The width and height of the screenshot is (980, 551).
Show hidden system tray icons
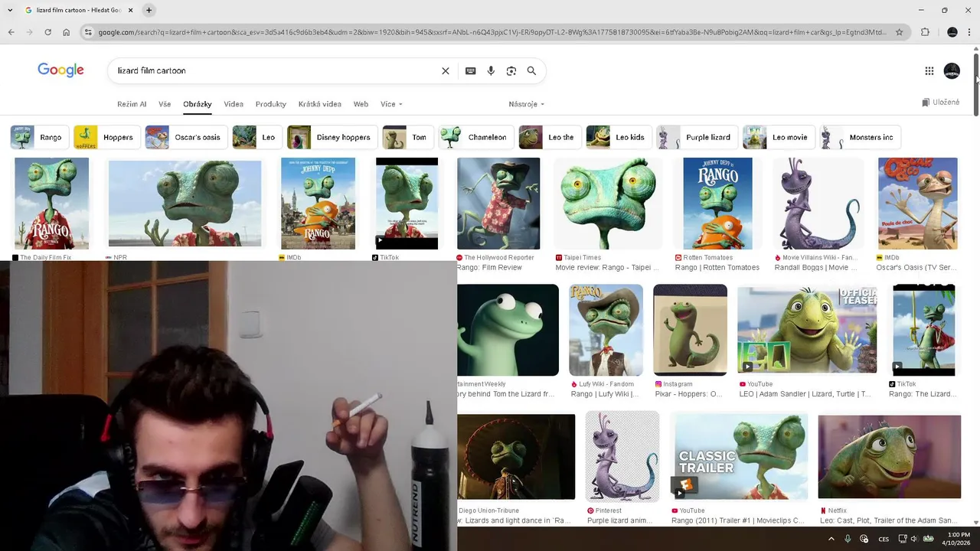click(831, 539)
